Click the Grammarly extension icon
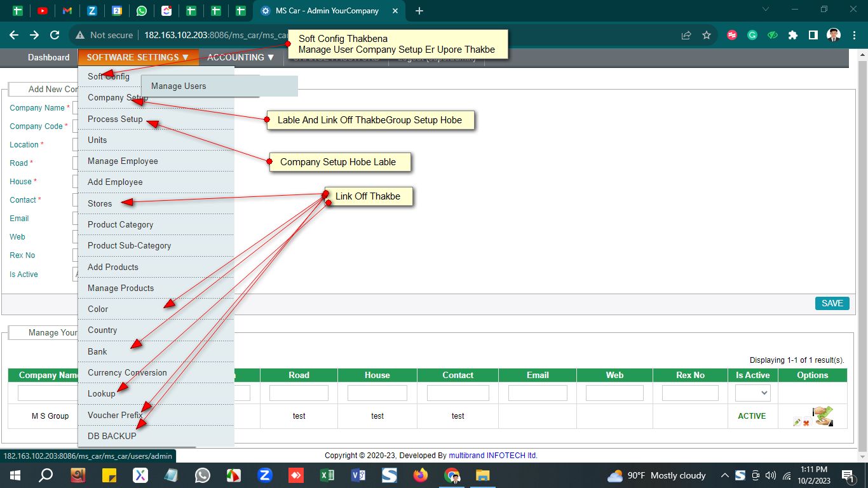Viewport: 868px width, 488px height. click(752, 36)
